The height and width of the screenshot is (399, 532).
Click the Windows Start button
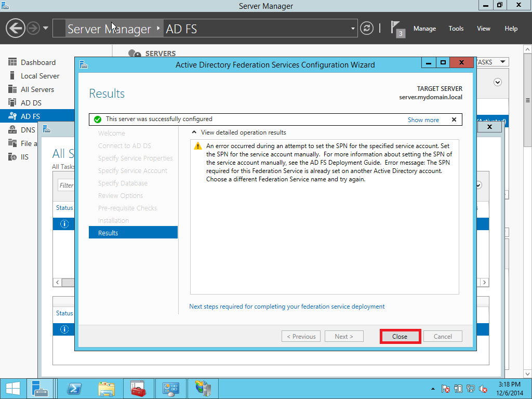point(13,389)
